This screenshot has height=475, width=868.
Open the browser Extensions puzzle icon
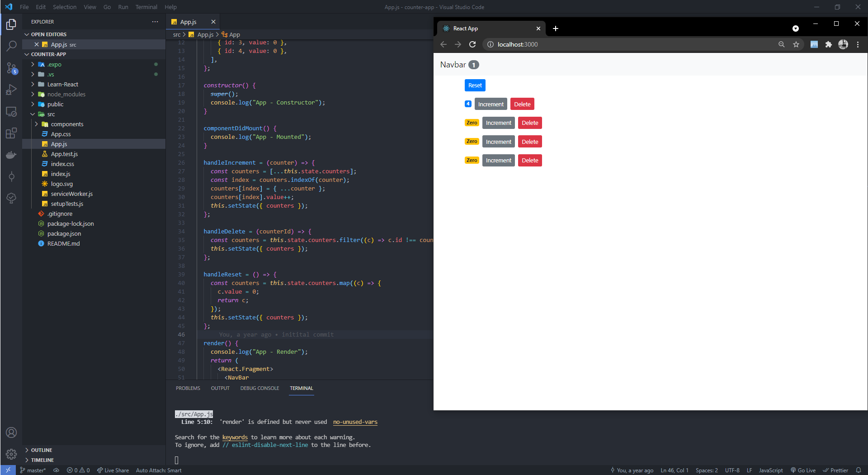point(828,44)
